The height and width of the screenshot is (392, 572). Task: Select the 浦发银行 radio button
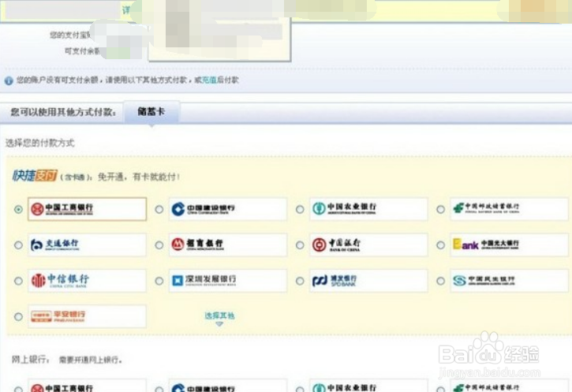(x=300, y=281)
